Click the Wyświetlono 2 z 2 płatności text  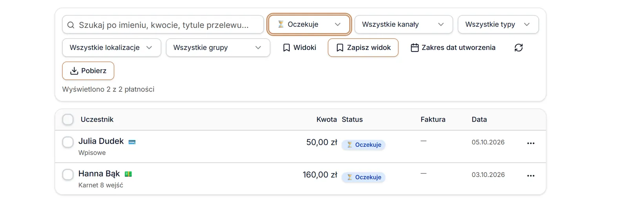click(108, 89)
